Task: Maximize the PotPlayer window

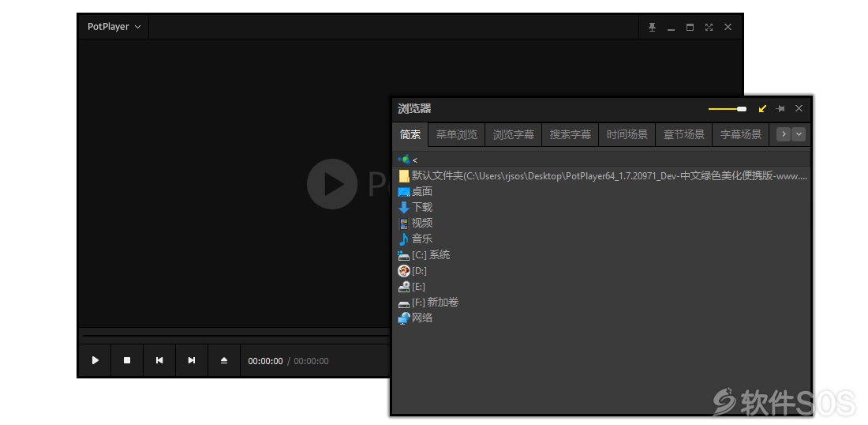Action: coord(690,27)
